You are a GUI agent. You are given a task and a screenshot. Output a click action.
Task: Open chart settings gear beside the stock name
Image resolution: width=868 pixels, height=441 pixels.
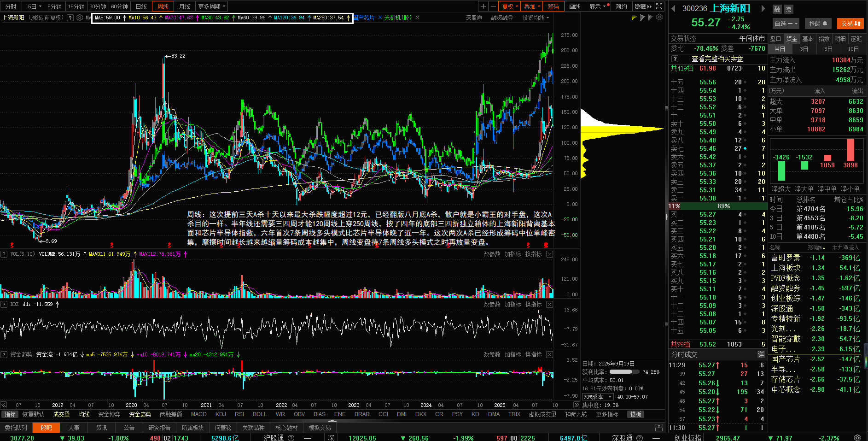[80, 18]
